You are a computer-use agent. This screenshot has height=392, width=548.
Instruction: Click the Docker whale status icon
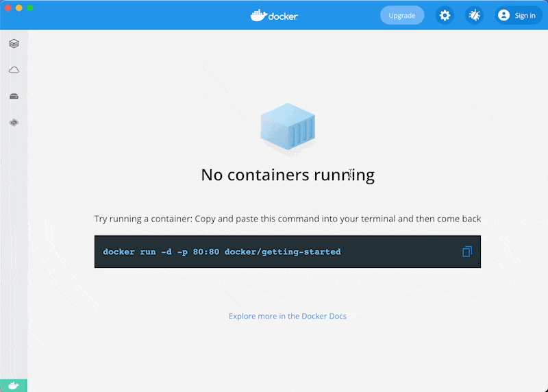click(13, 385)
